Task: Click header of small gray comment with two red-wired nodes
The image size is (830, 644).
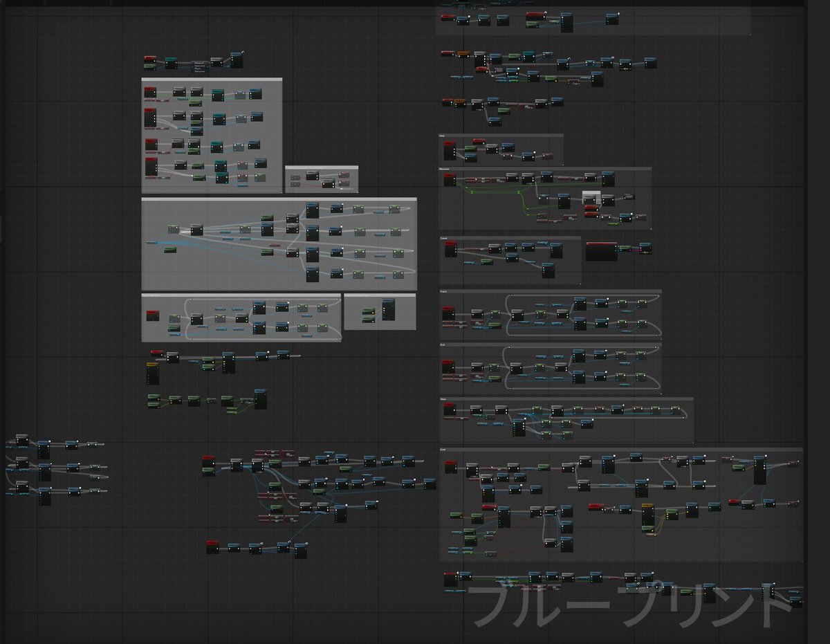Action: (x=321, y=168)
